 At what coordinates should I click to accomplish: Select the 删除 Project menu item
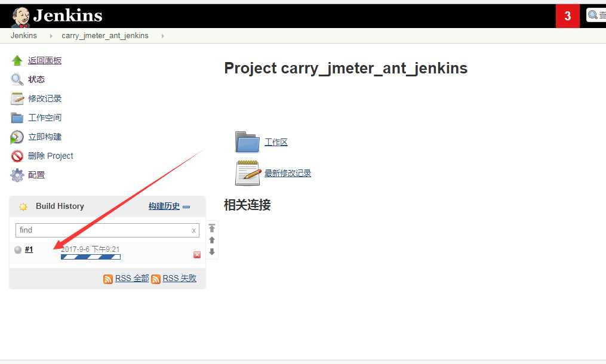click(50, 156)
